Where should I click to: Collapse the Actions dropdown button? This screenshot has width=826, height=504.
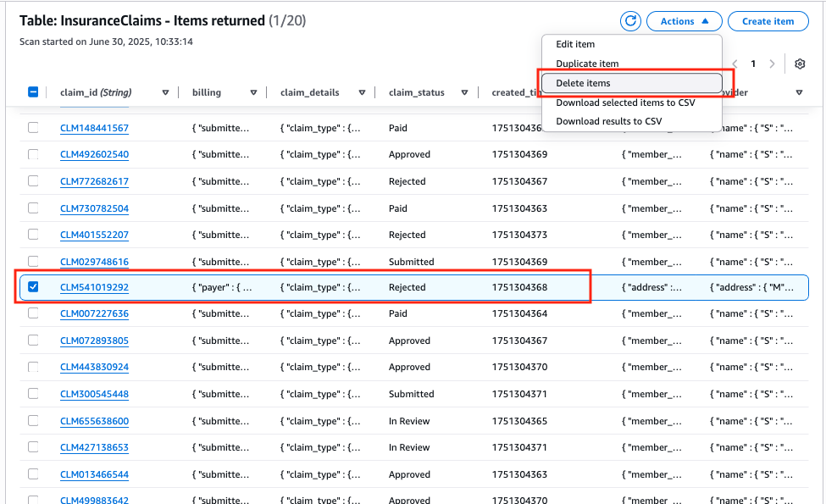coord(684,21)
